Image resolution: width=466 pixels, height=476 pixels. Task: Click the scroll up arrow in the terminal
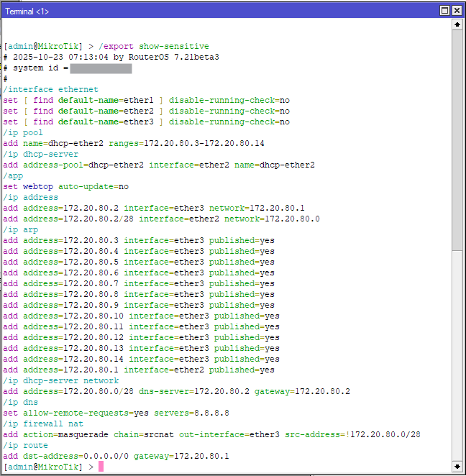coord(457,24)
